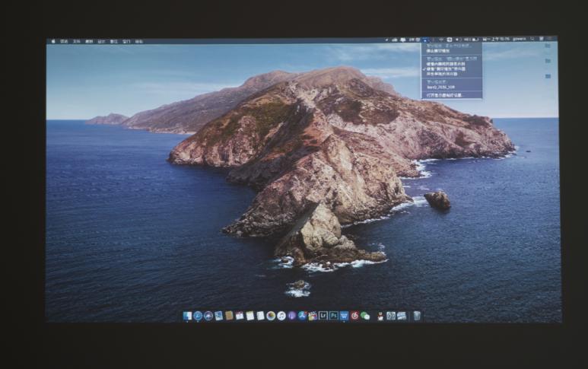Launch Safari from the dock
The height and width of the screenshot is (369, 588).
tap(198, 316)
